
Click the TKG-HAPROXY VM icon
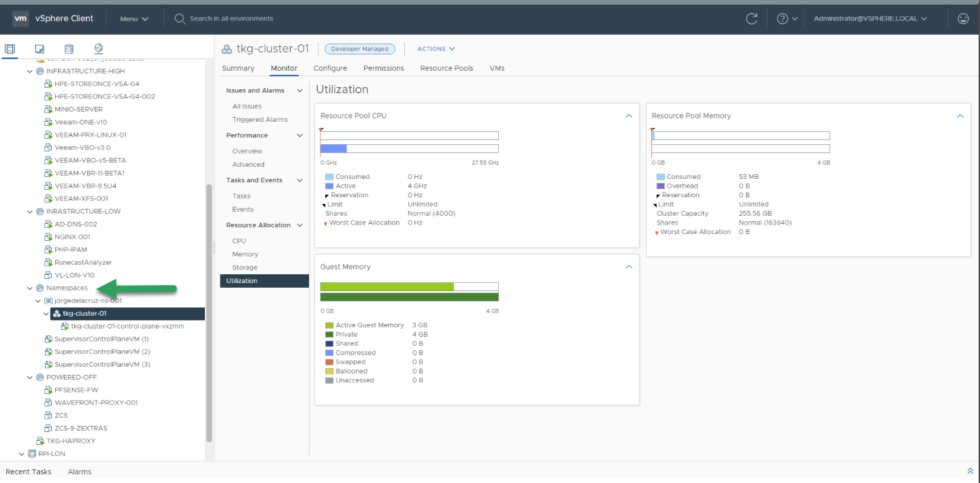(x=40, y=441)
